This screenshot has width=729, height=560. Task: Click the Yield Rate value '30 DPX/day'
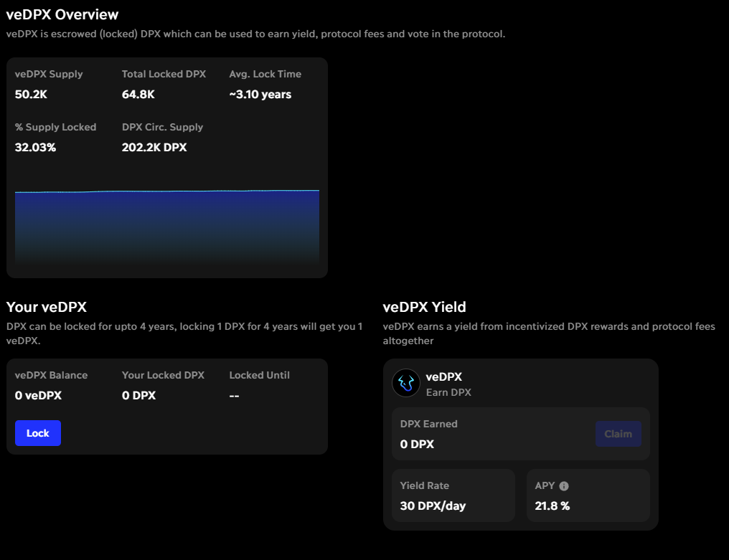pyautogui.click(x=433, y=506)
